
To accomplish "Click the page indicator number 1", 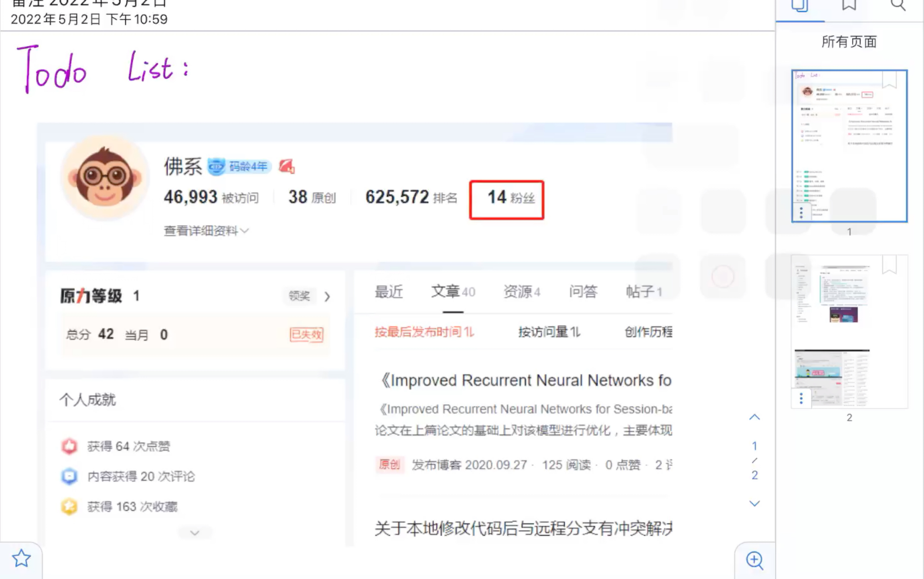I will pos(754,446).
